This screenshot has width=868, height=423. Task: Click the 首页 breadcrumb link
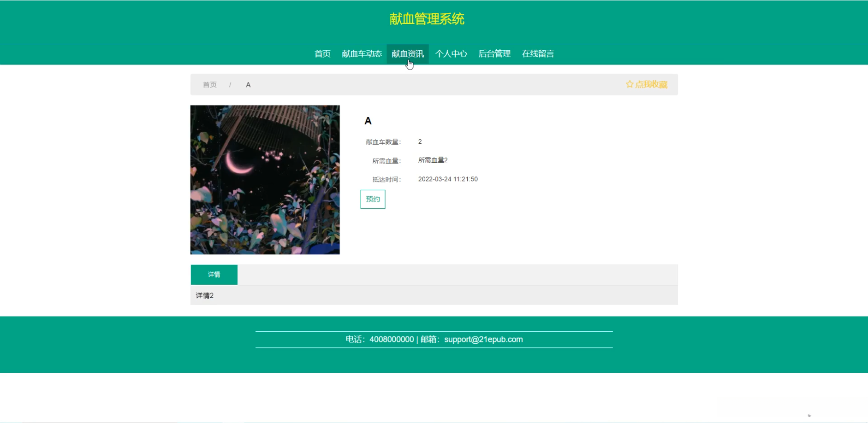point(210,85)
